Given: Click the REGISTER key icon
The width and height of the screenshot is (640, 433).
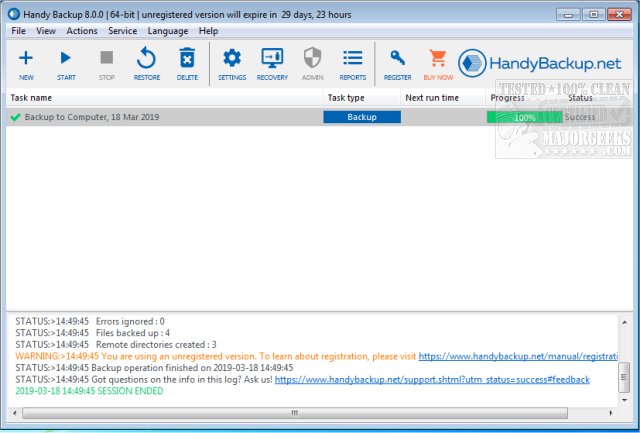Looking at the screenshot, I should (398, 64).
